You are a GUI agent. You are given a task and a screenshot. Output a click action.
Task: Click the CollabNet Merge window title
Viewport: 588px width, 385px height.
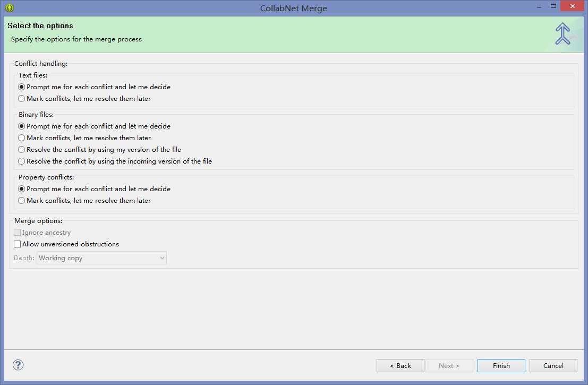coord(294,8)
